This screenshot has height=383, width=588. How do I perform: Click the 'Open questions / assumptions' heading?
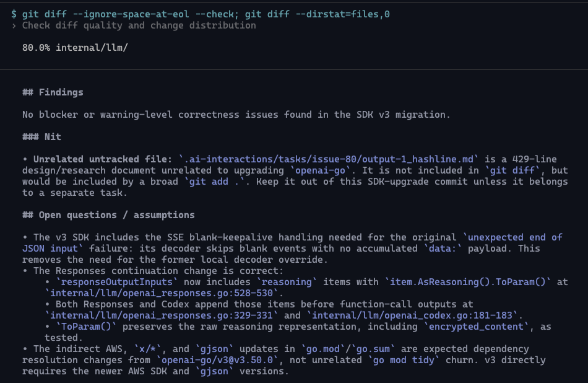108,215
